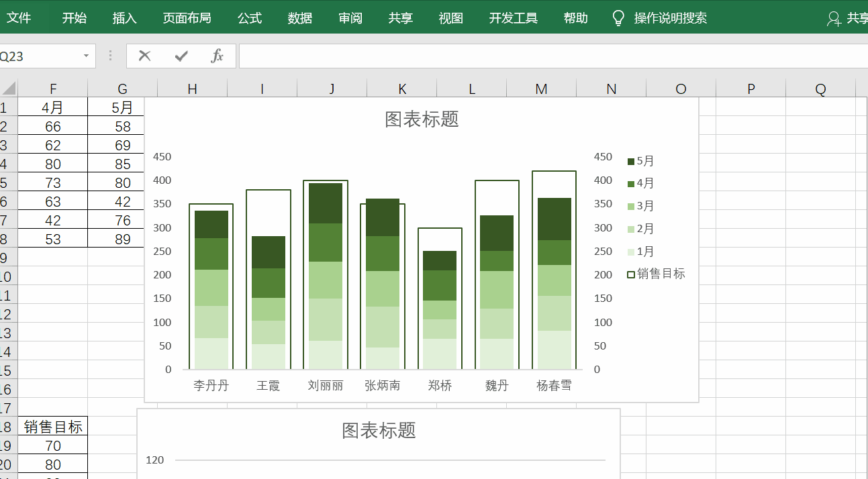Select the 销售目标 legend entry

coord(656,274)
